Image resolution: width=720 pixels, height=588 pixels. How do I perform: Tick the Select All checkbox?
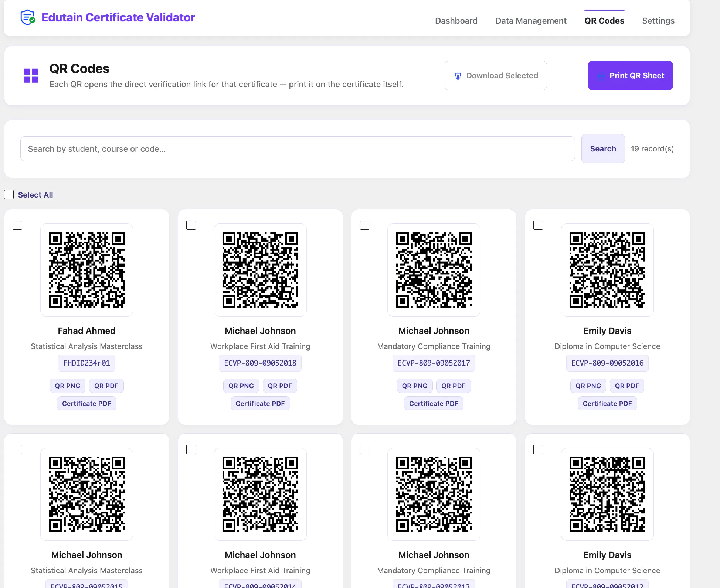click(x=9, y=195)
